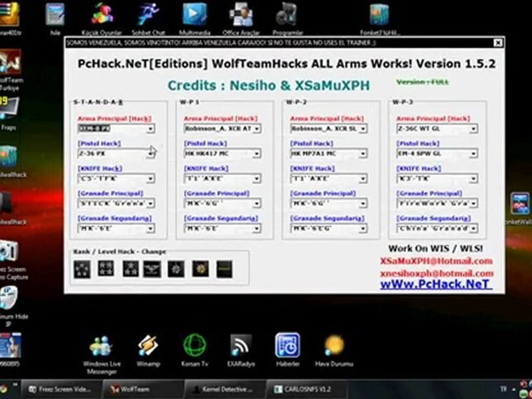Open the Konan Tv desktop icon
The image size is (532, 399).
[195, 351]
